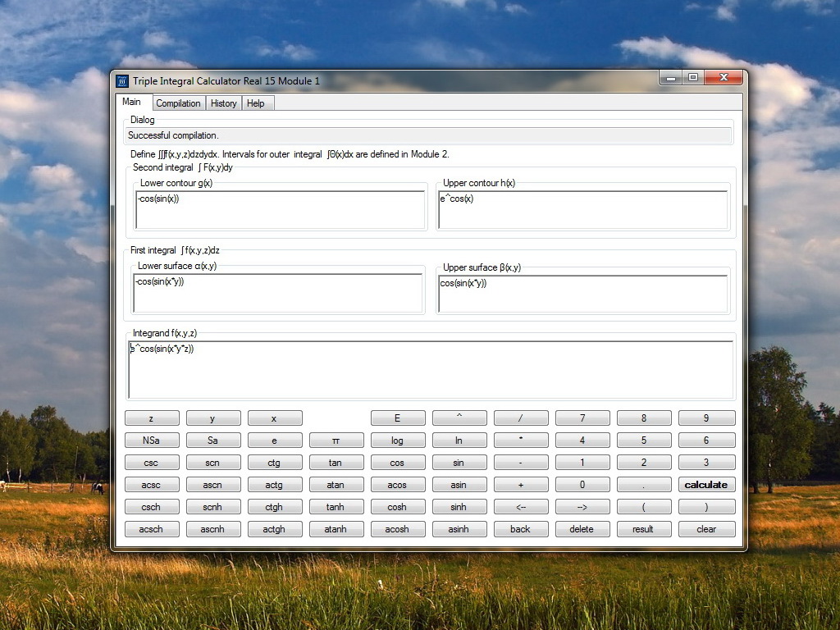Click the application icon in title bar
Viewport: 840px width, 630px height.
(122, 81)
